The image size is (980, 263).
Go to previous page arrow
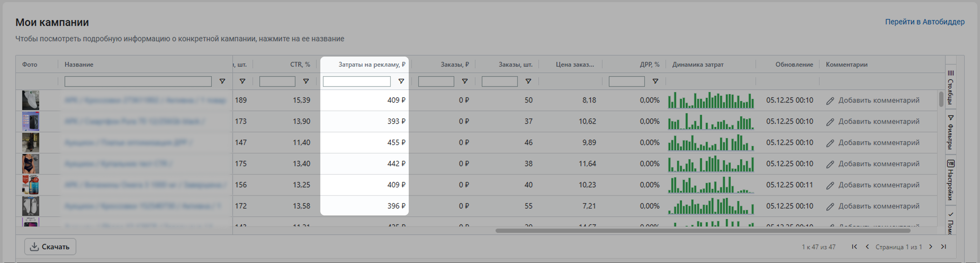867,247
